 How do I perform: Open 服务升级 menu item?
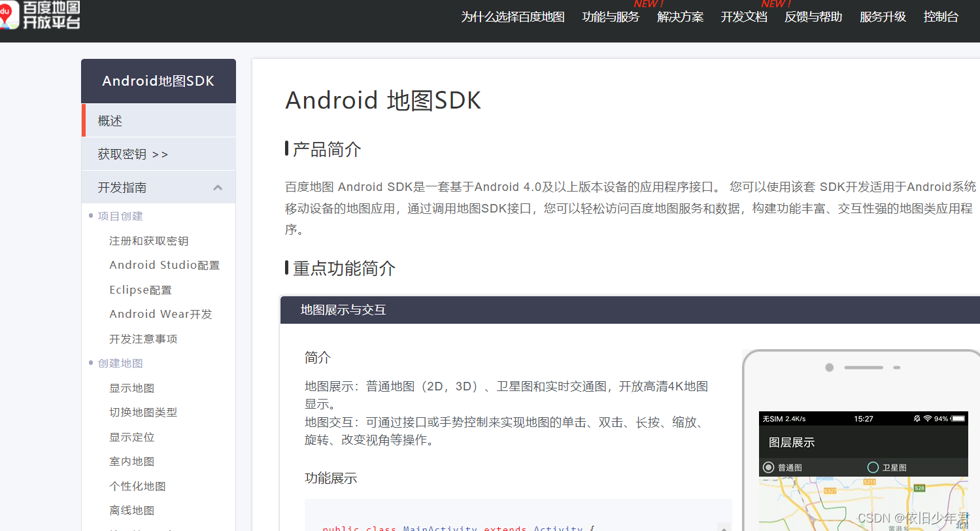[883, 17]
